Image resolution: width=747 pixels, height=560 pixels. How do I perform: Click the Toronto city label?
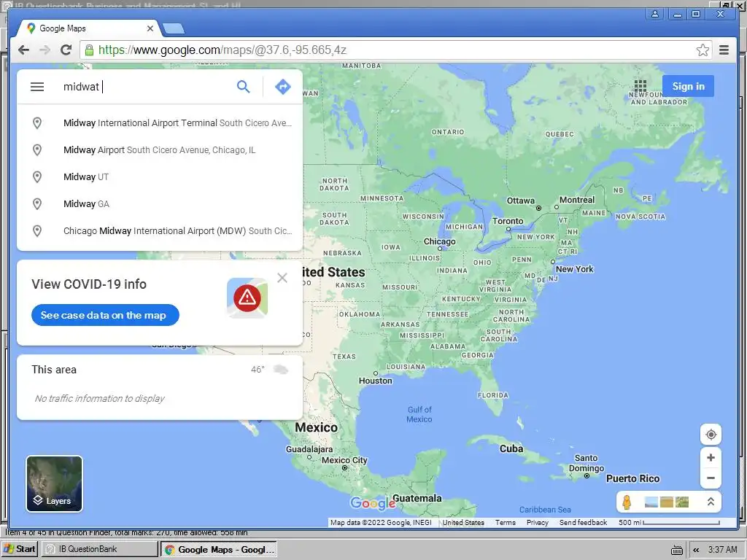(508, 221)
